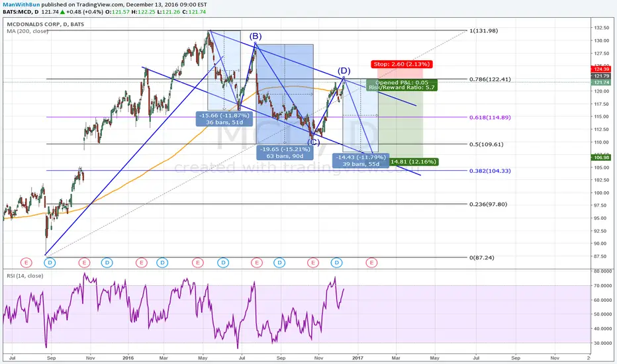This screenshot has height=364, width=617.
Task: Click the green 14.81 (12.16%) target label
Action: [413, 161]
